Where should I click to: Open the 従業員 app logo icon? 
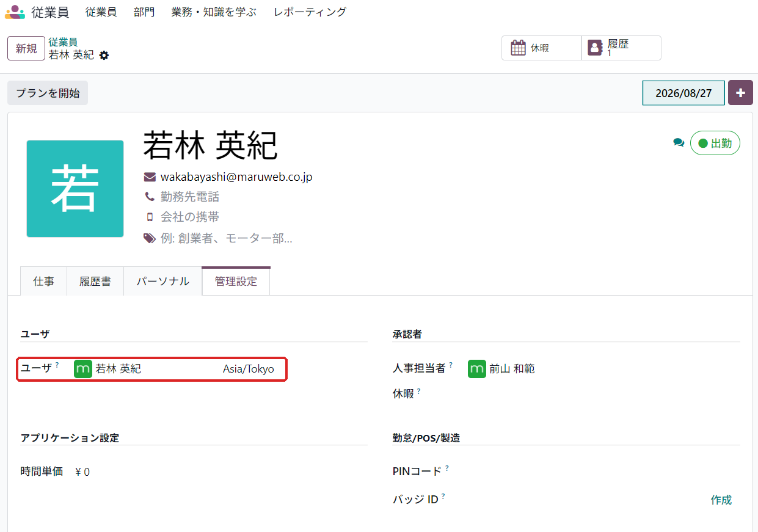15,12
